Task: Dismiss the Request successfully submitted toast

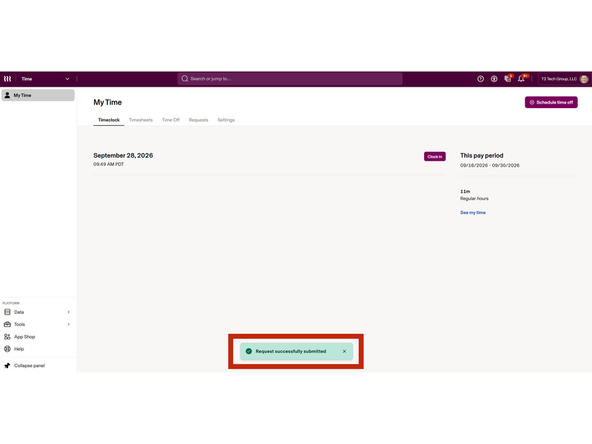Action: pos(344,352)
